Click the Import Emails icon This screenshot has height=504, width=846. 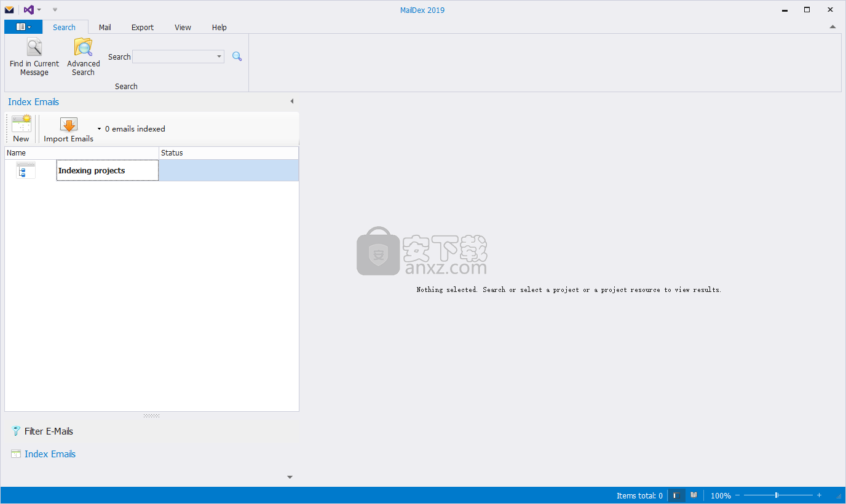click(x=69, y=124)
